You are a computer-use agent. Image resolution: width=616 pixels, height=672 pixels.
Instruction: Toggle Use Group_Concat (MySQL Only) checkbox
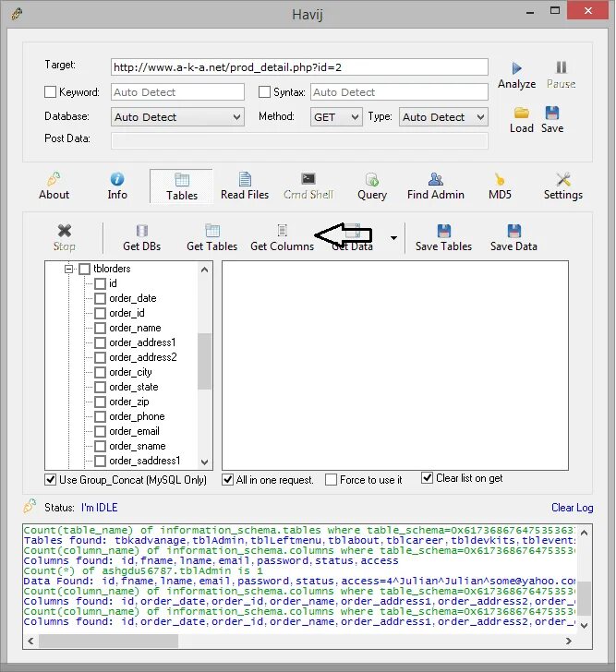50,480
